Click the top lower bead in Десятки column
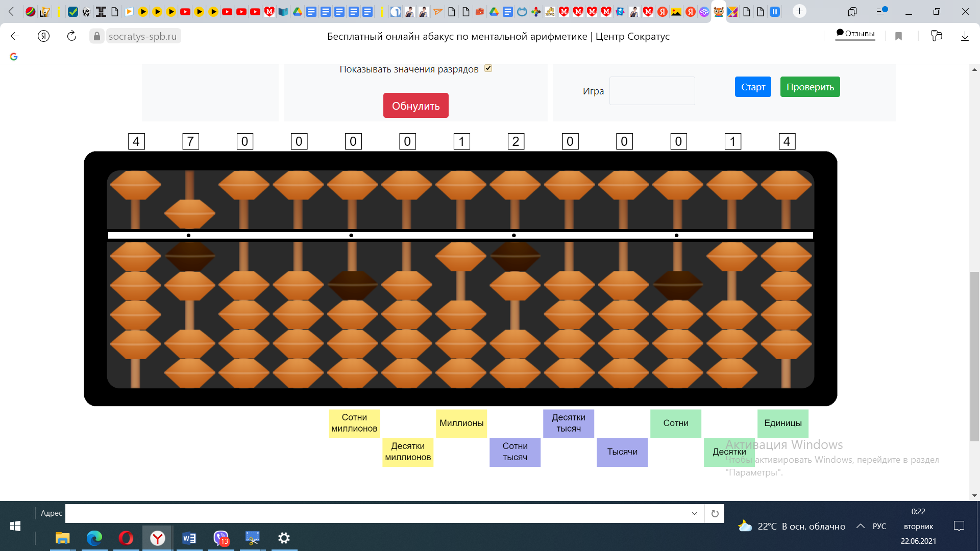This screenshot has width=980, height=551. tap(732, 257)
